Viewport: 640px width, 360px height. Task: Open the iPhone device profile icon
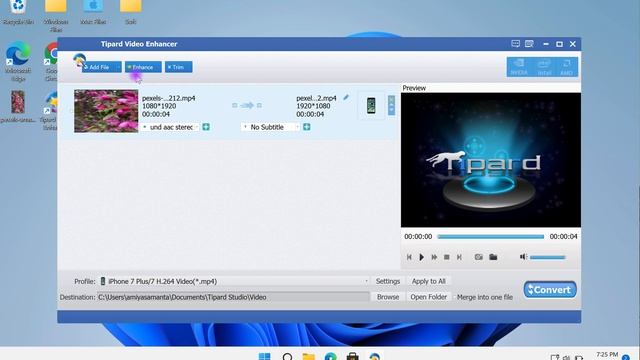pos(371,106)
